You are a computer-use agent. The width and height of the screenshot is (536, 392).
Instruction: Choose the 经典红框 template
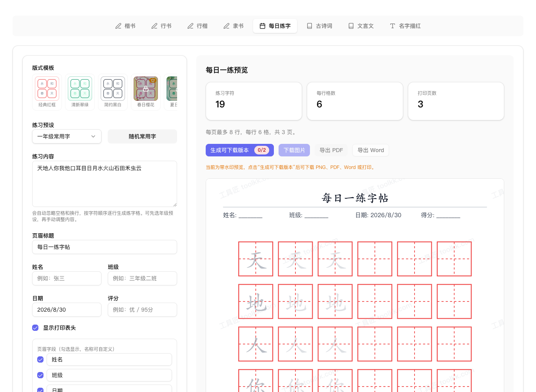[x=47, y=93]
